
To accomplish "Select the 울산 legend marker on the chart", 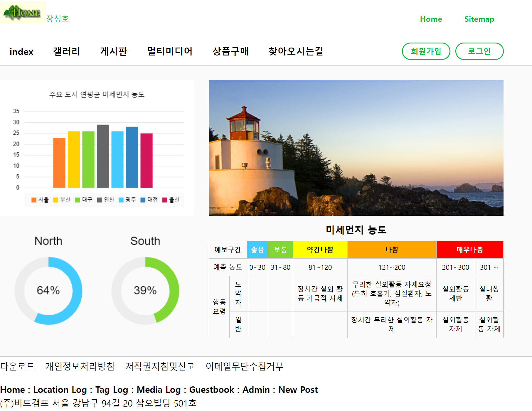I will point(165,200).
